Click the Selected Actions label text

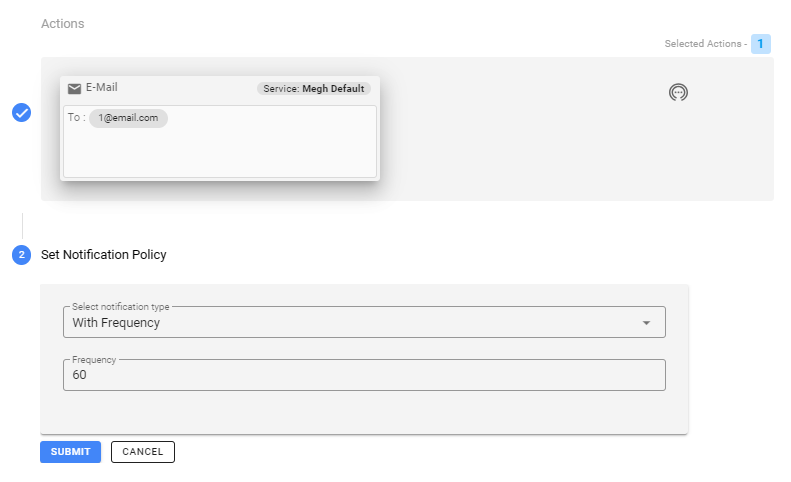pos(704,44)
